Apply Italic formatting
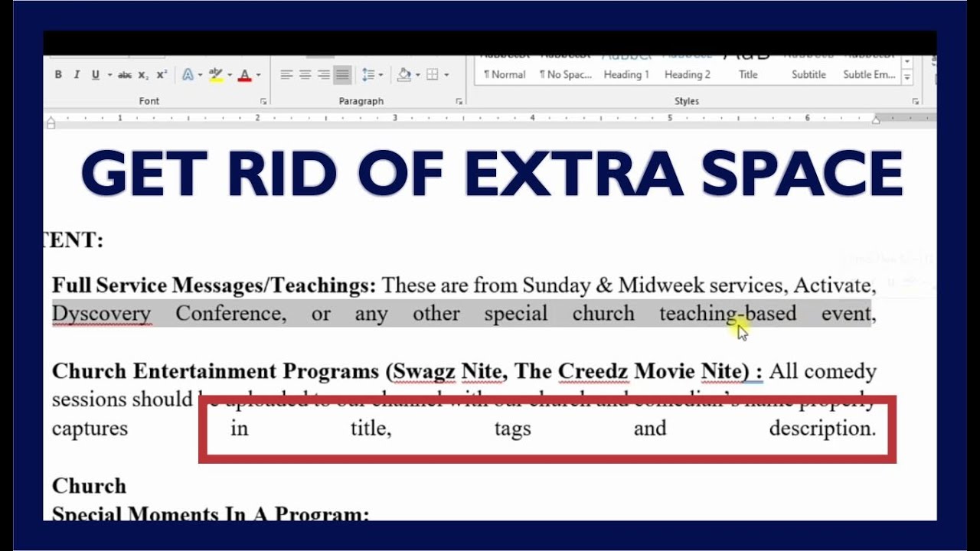Image resolution: width=980 pixels, height=551 pixels. click(x=77, y=75)
